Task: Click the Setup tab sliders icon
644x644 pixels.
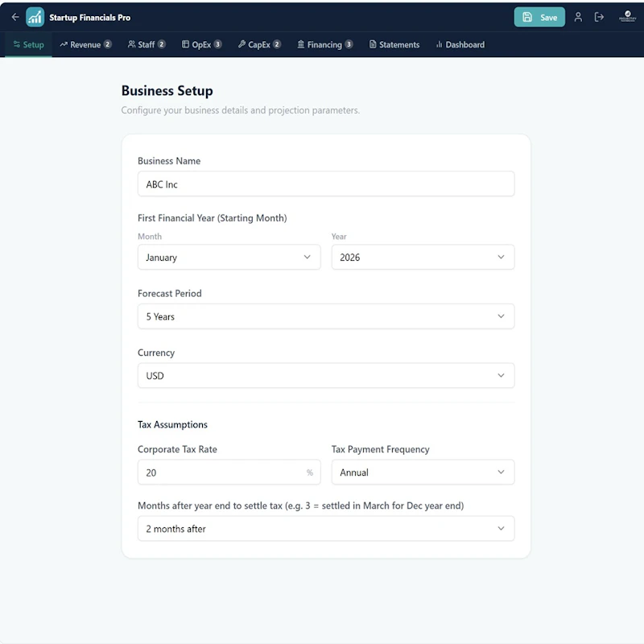Action: coord(16,44)
